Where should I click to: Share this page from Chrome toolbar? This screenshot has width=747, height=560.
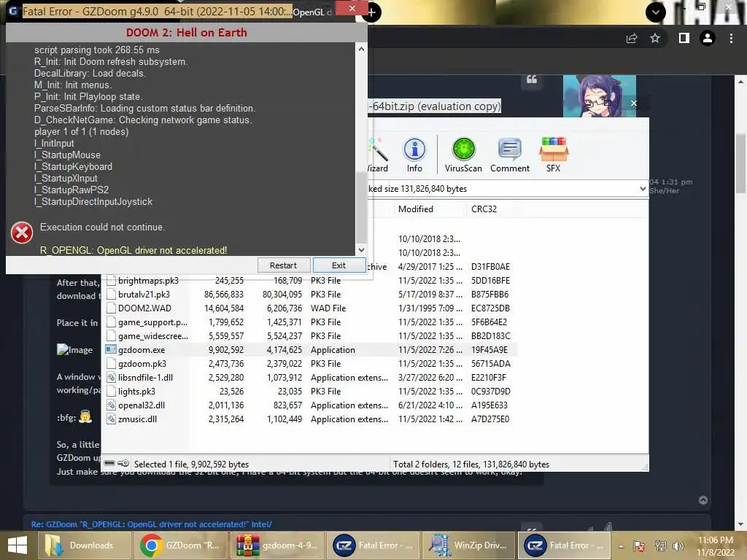(632, 38)
